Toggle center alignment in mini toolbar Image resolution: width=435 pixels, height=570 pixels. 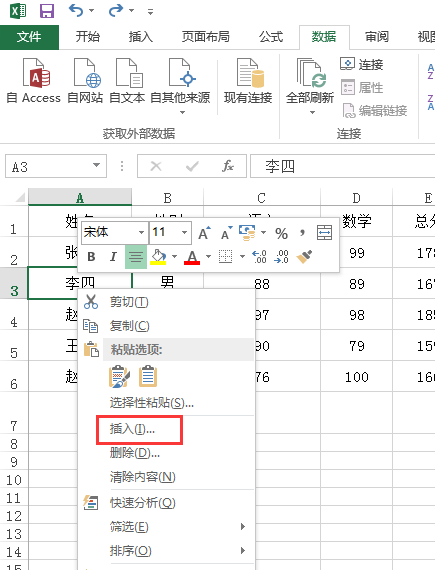pyautogui.click(x=136, y=257)
